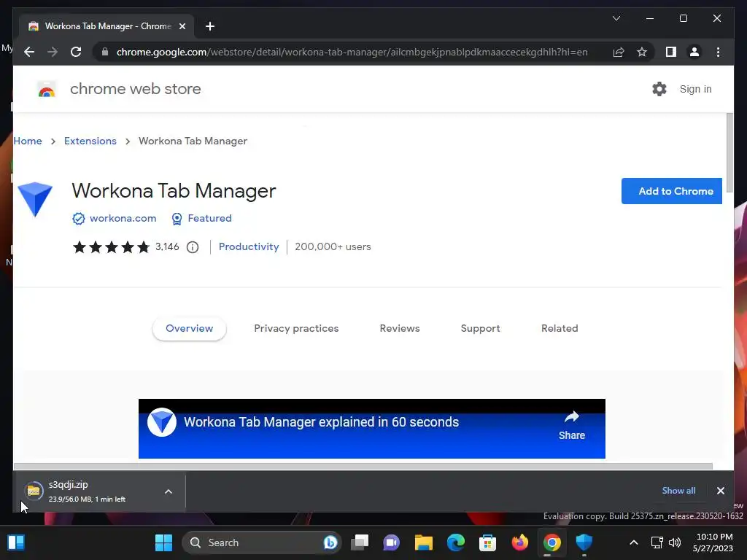This screenshot has width=747, height=560.
Task: Switch to Related tab
Action: [560, 329]
